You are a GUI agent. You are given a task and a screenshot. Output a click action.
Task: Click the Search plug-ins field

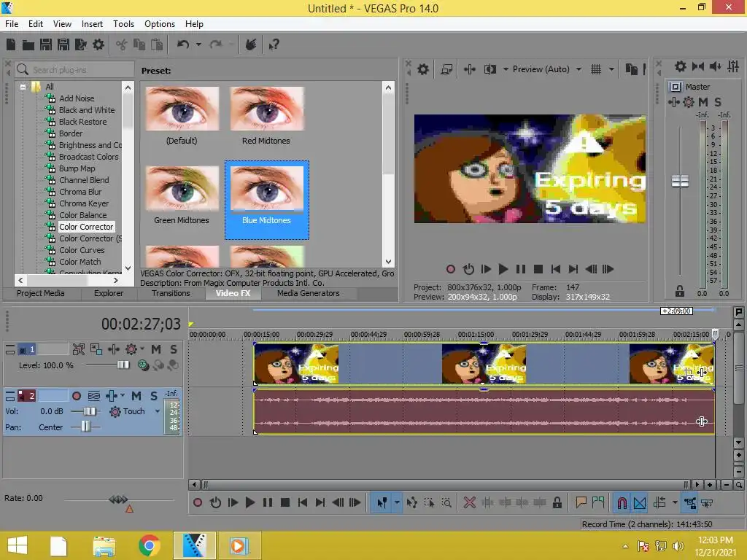75,70
